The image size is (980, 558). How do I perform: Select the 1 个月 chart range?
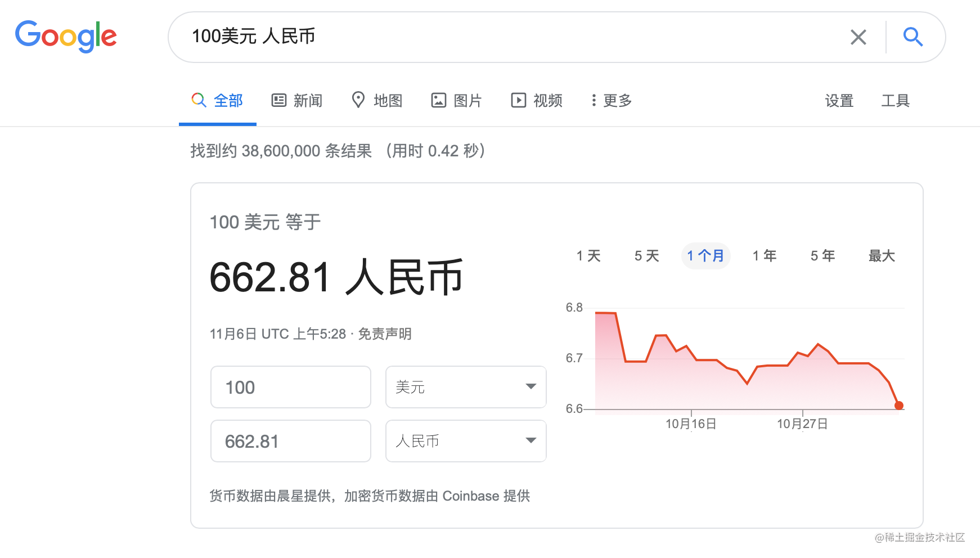tap(705, 256)
